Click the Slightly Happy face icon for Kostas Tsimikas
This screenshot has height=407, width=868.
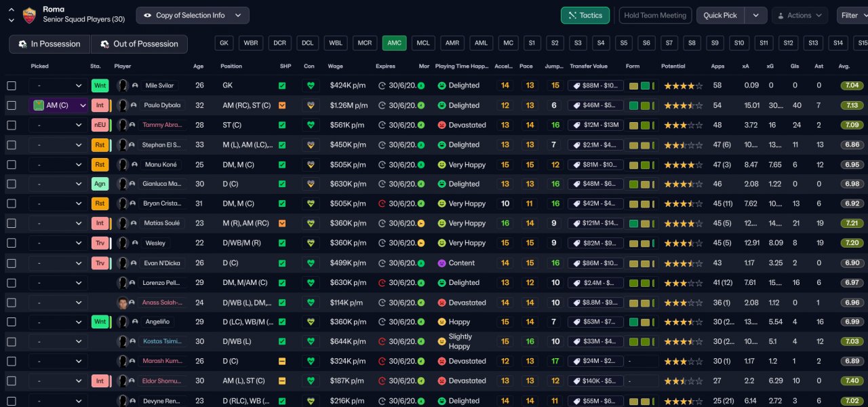(x=441, y=341)
